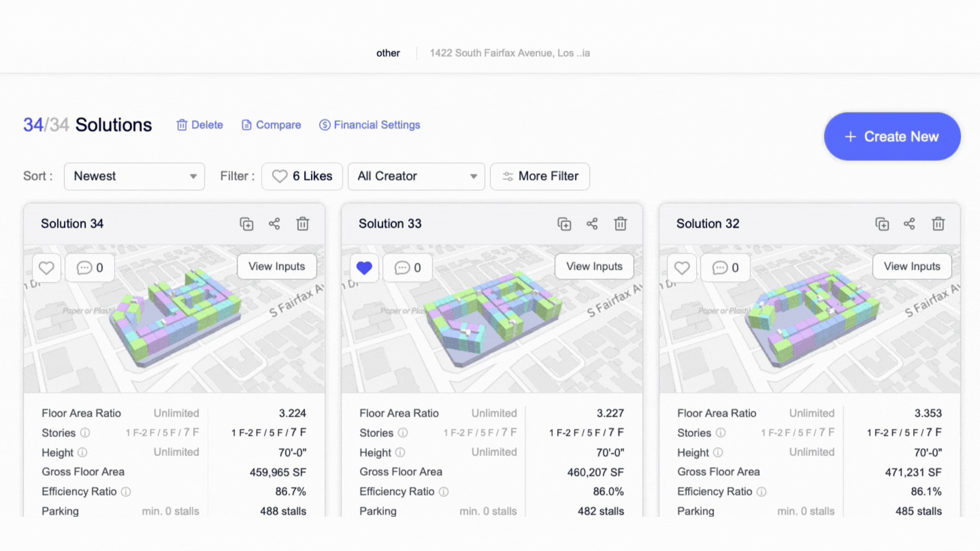This screenshot has height=551, width=980.
Task: Open Financial Settings
Action: coord(370,125)
